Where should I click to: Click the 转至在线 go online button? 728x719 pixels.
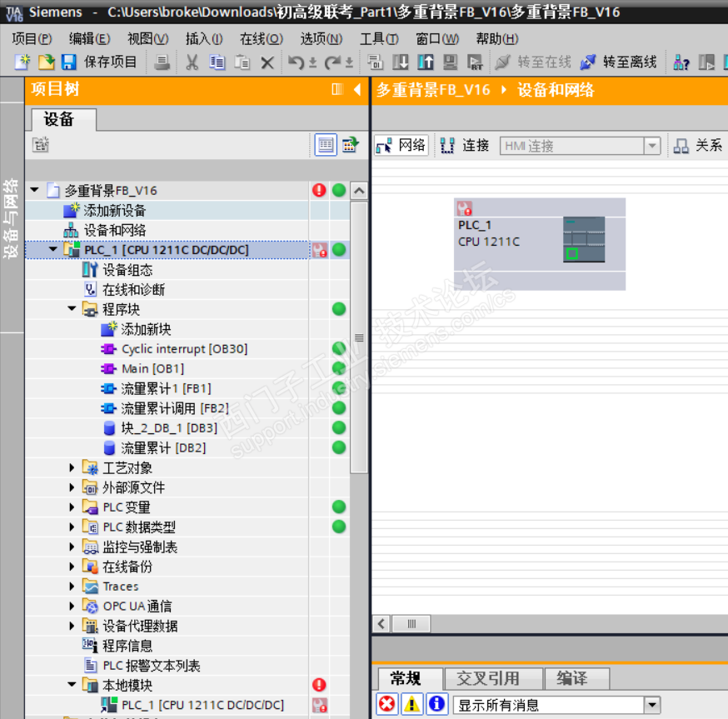(532, 62)
